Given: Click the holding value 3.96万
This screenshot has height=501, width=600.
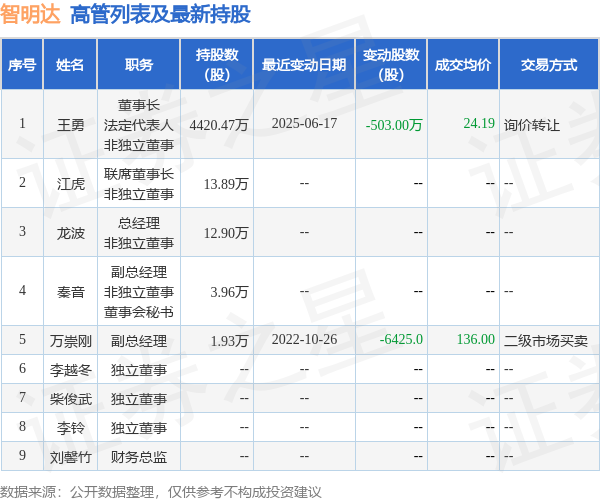Looking at the screenshot, I should [230, 292].
